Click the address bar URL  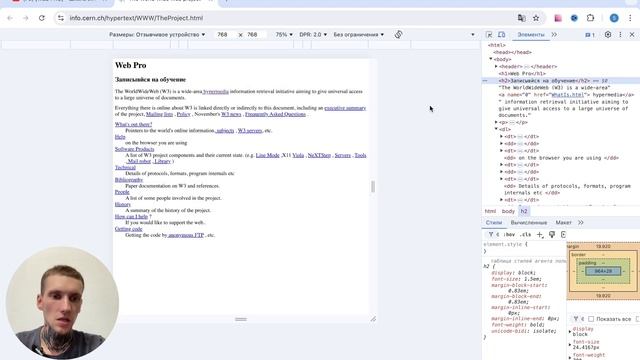pyautogui.click(x=136, y=18)
